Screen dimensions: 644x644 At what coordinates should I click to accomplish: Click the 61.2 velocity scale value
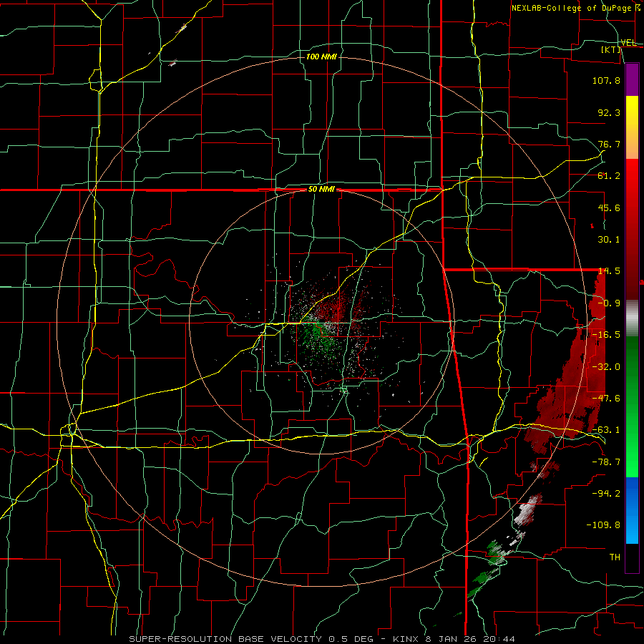point(609,176)
